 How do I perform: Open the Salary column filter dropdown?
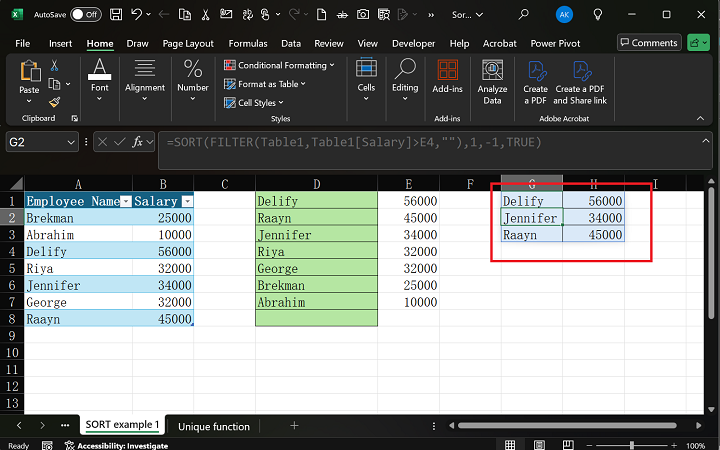pyautogui.click(x=187, y=201)
